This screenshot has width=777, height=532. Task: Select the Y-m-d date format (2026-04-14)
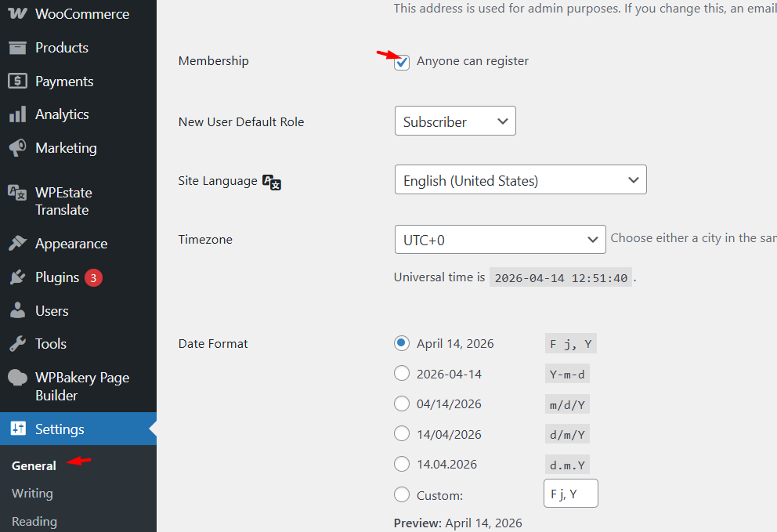[402, 374]
